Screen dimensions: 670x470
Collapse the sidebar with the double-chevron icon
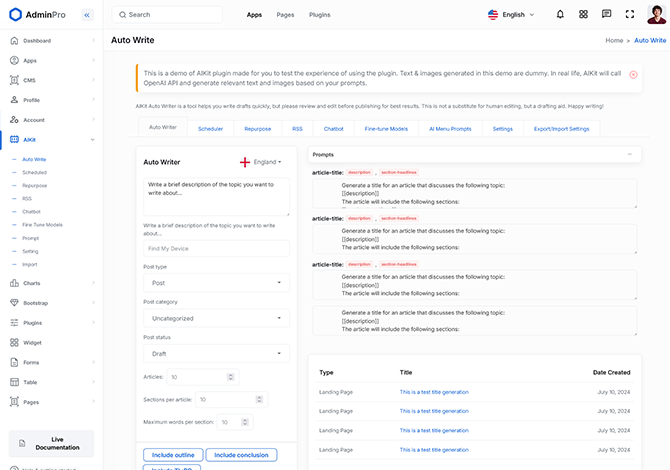pos(87,15)
